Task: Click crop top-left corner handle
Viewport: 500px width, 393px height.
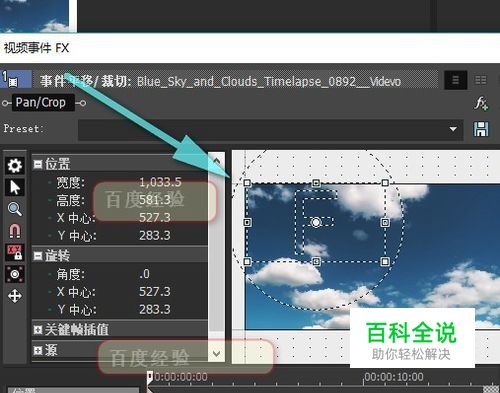Action: pos(247,183)
